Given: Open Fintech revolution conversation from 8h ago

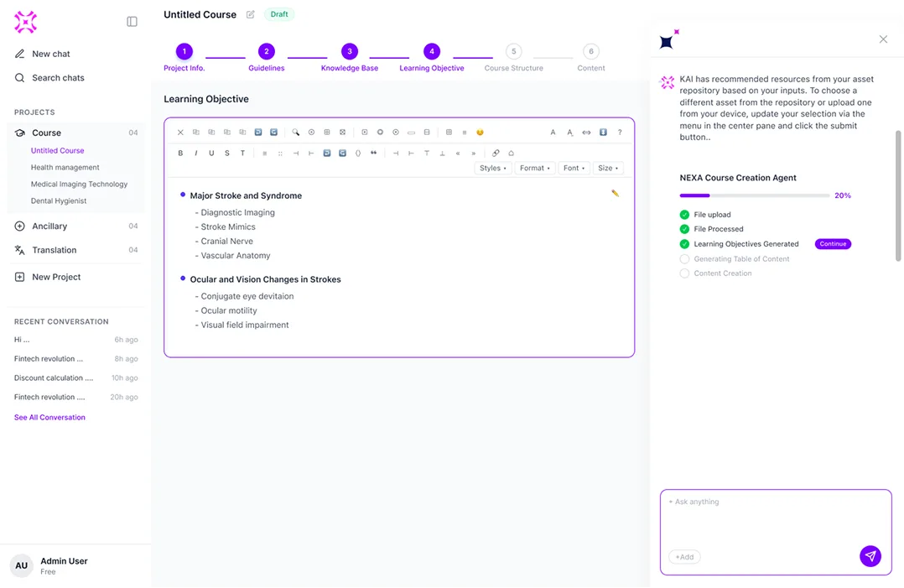Looking at the screenshot, I should point(75,358).
